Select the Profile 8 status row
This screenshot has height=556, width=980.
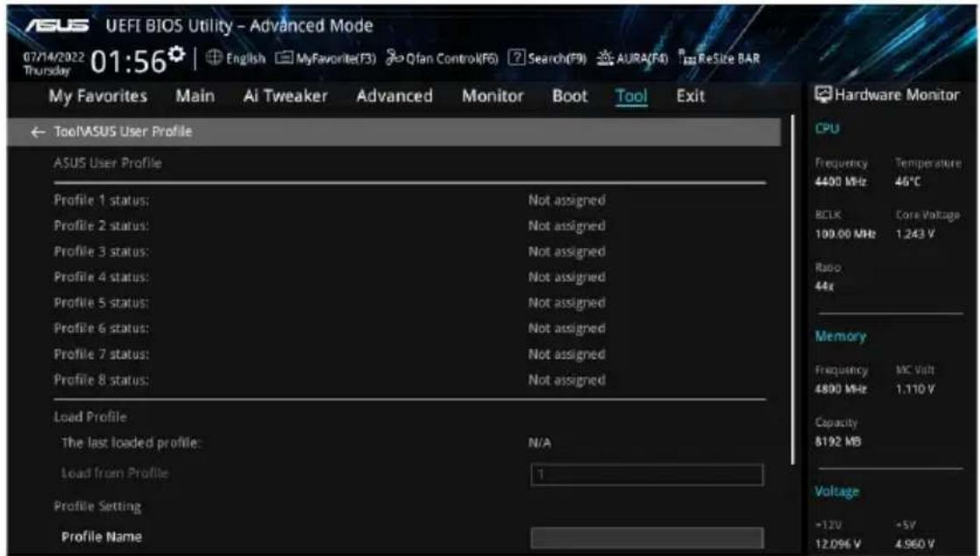click(409, 380)
